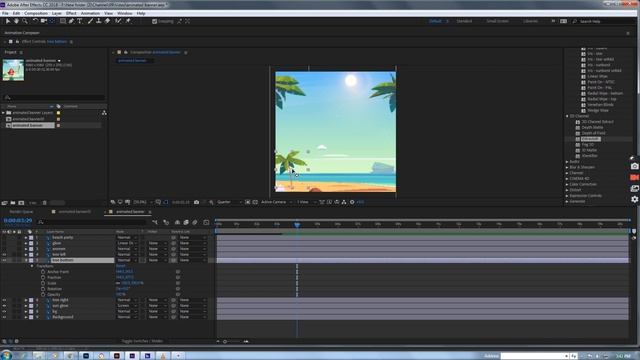
Task: Switch to the Render Queue tab
Action: [x=22, y=212]
